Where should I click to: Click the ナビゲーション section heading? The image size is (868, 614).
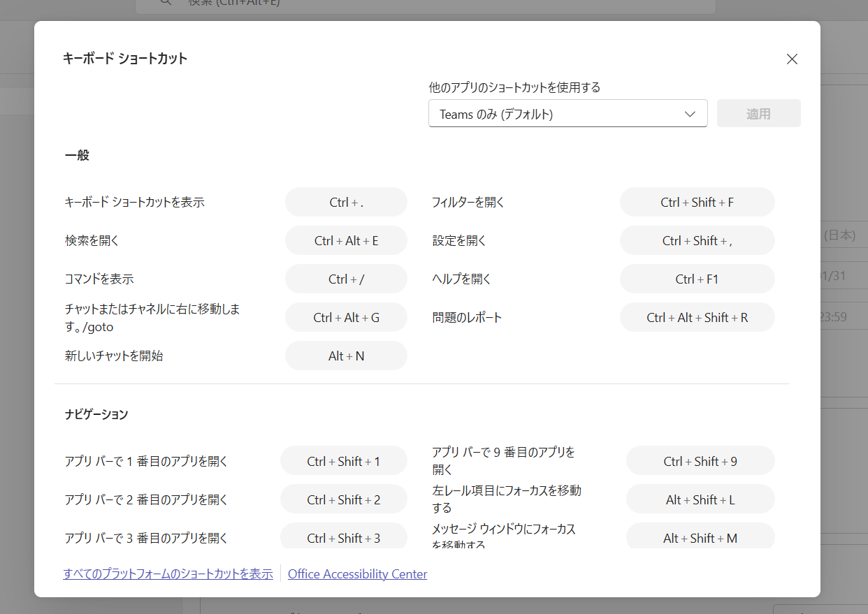[96, 415]
